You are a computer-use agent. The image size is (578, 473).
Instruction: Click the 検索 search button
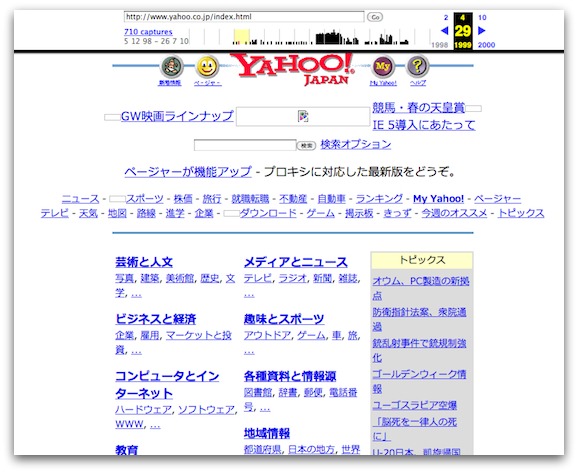tap(306, 146)
